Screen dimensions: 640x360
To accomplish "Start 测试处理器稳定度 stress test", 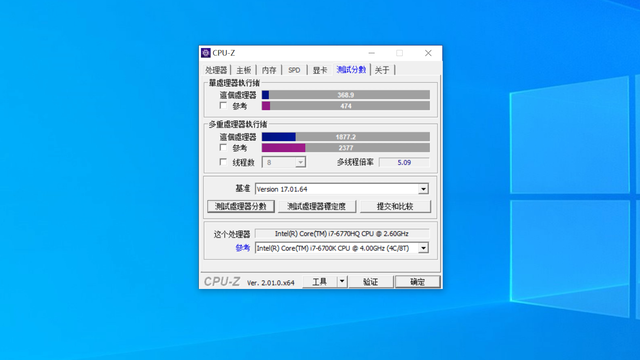I will pyautogui.click(x=317, y=206).
